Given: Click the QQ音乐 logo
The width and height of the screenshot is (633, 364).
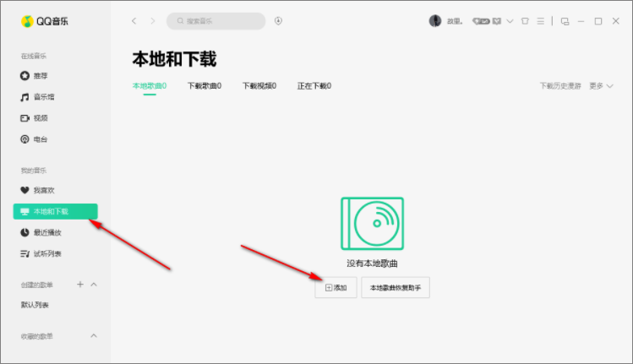Looking at the screenshot, I should 45,21.
